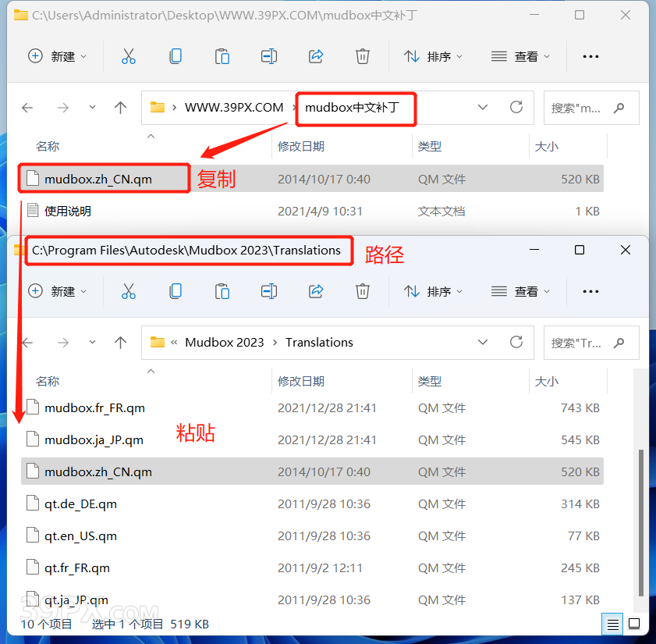Click the Share icon in Translations window toolbar
The image size is (656, 644).
pyautogui.click(x=316, y=291)
